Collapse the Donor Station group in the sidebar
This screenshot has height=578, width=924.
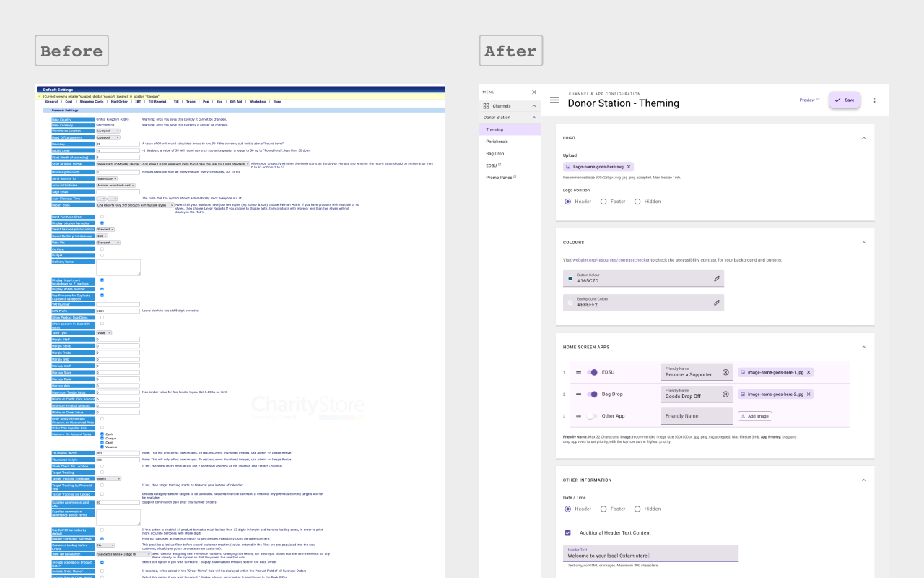[x=534, y=116]
